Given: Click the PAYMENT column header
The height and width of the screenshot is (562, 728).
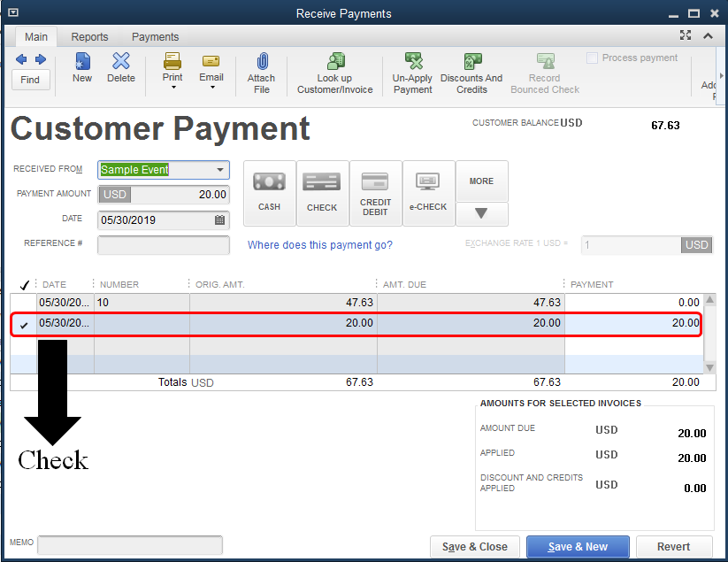Looking at the screenshot, I should coord(592,285).
